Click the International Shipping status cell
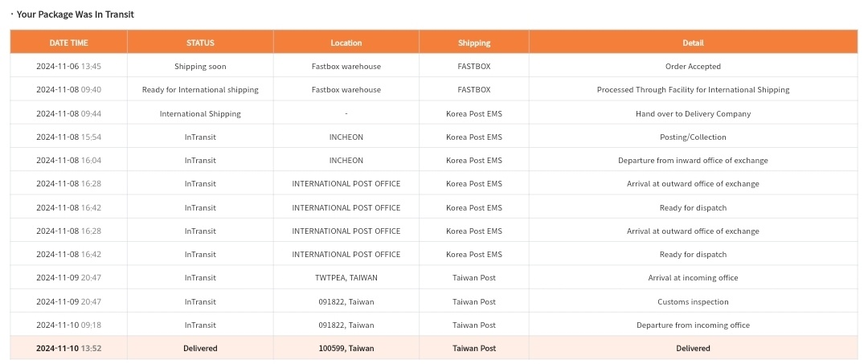This screenshot has width=868, height=364. click(200, 114)
